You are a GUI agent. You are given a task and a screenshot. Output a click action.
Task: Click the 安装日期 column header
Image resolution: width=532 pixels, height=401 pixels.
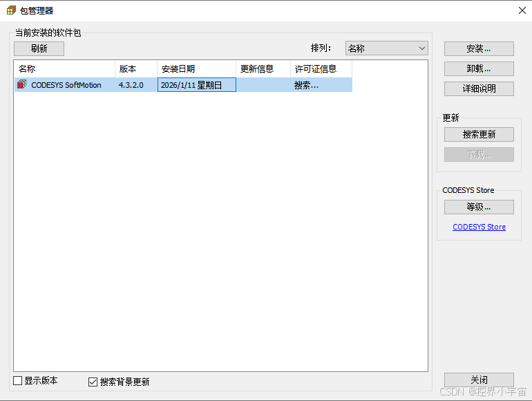[196, 69]
